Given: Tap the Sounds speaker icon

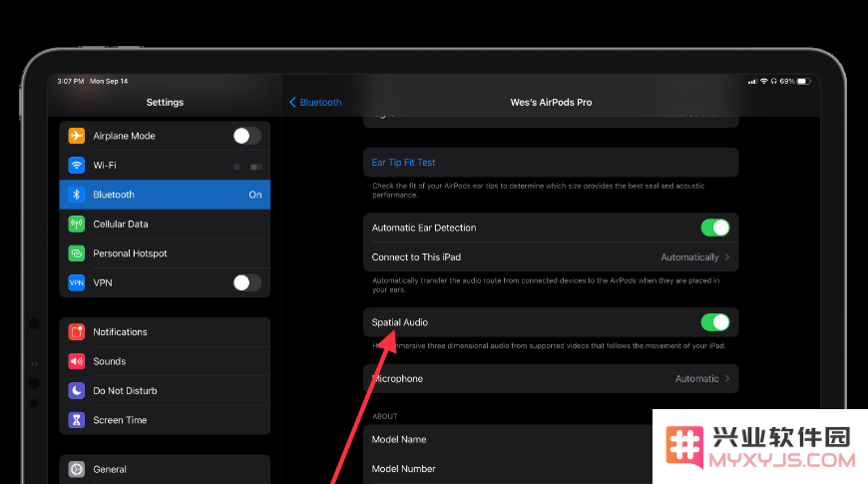Looking at the screenshot, I should point(77,361).
